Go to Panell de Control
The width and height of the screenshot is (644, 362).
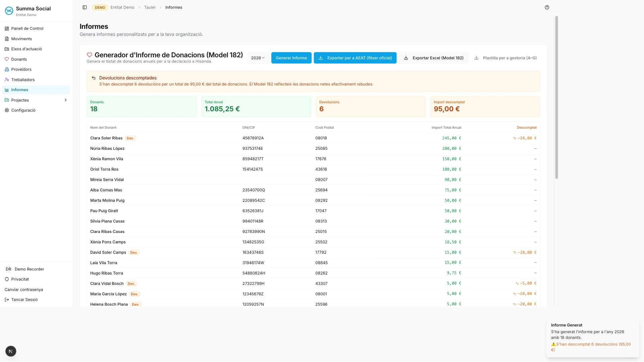coord(27,28)
